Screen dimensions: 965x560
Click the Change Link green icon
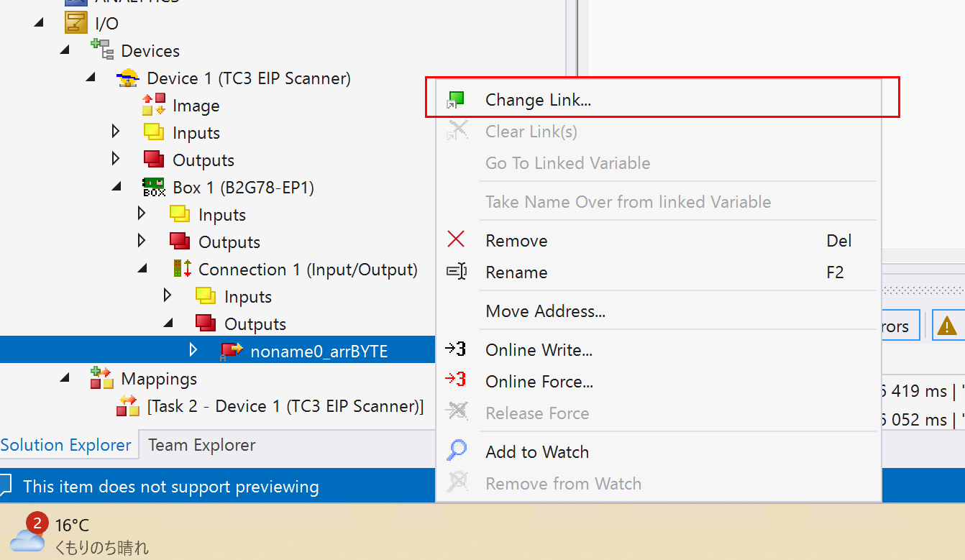pyautogui.click(x=455, y=100)
